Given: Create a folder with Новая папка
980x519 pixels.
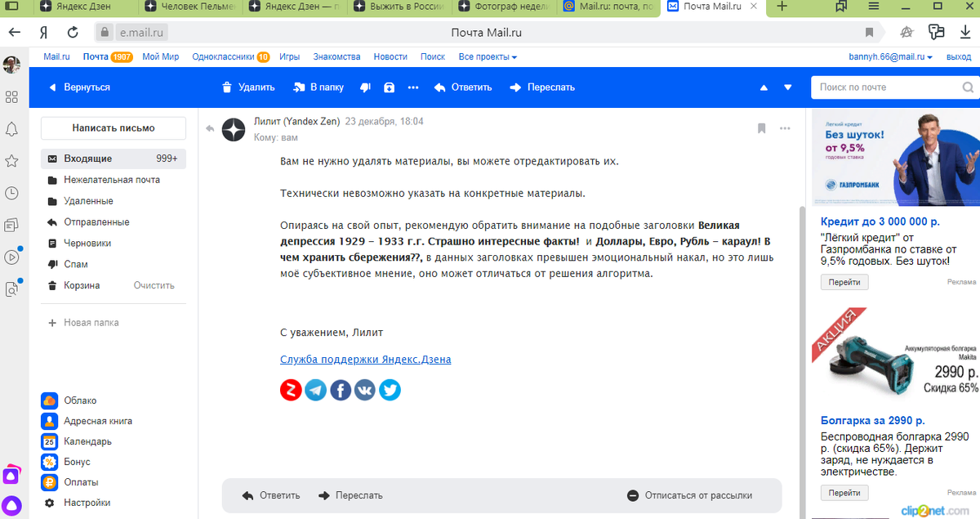Looking at the screenshot, I should coord(83,323).
